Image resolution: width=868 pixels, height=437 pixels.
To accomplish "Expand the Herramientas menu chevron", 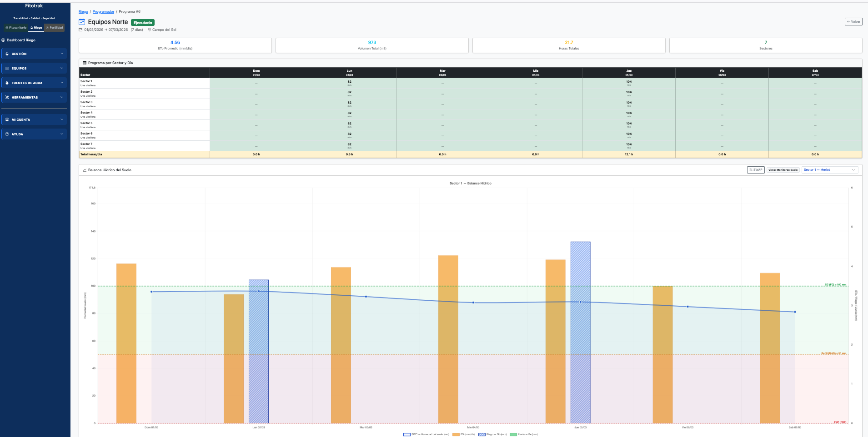I will [x=62, y=97].
